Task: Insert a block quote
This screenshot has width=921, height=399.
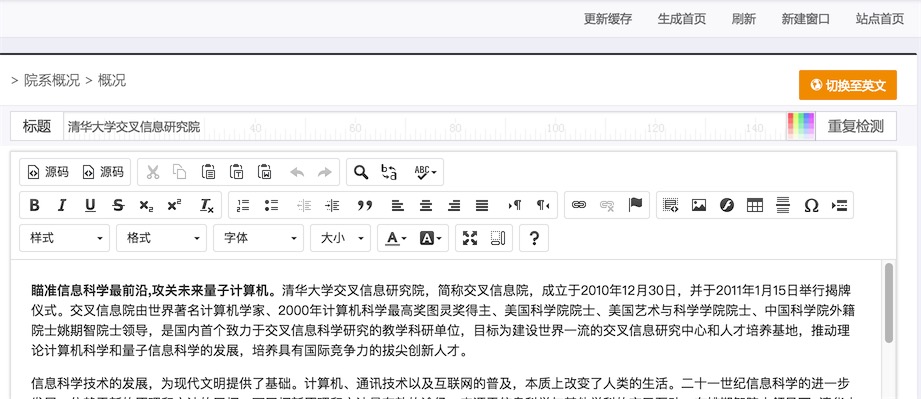Action: pos(365,205)
